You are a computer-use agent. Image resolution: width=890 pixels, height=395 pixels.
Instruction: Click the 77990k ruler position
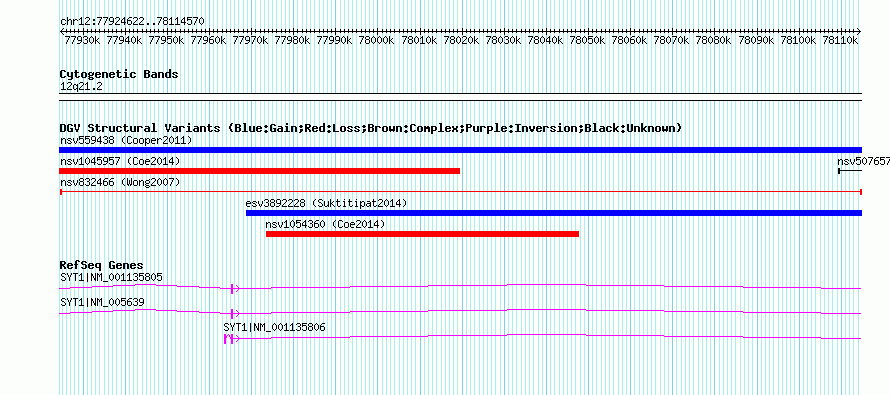pyautogui.click(x=334, y=40)
